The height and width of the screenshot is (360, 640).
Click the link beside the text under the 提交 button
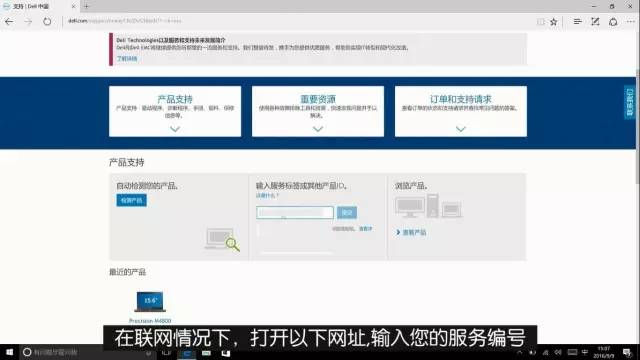coord(365,229)
